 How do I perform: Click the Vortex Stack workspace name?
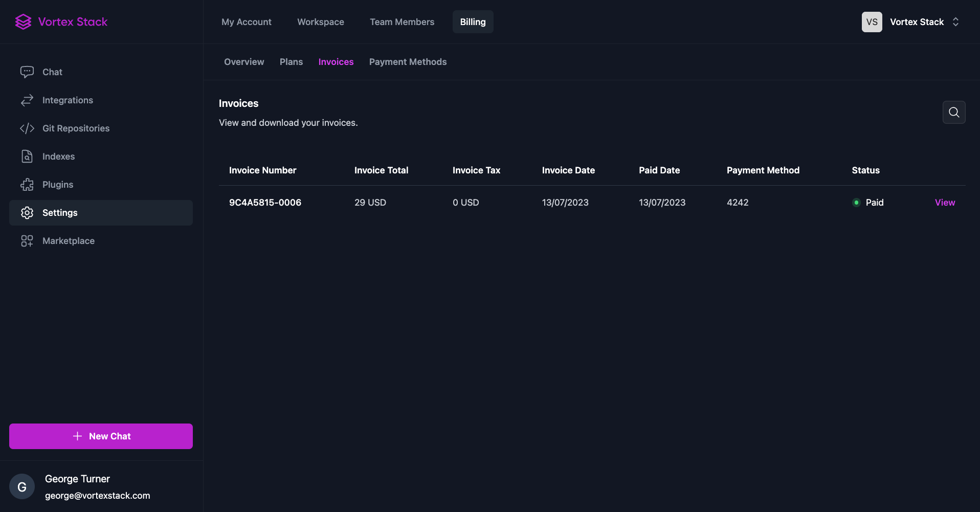[917, 22]
